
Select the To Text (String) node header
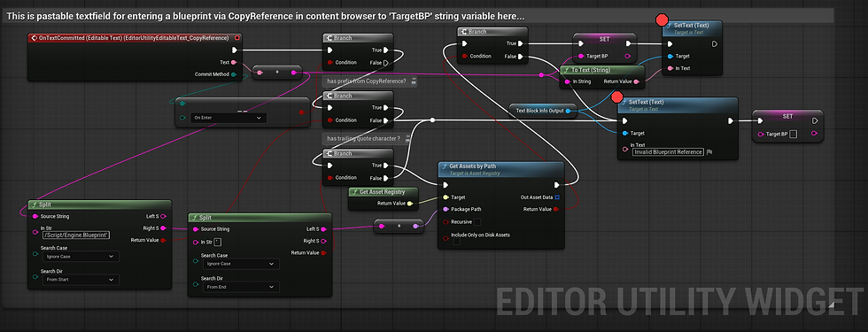602,70
